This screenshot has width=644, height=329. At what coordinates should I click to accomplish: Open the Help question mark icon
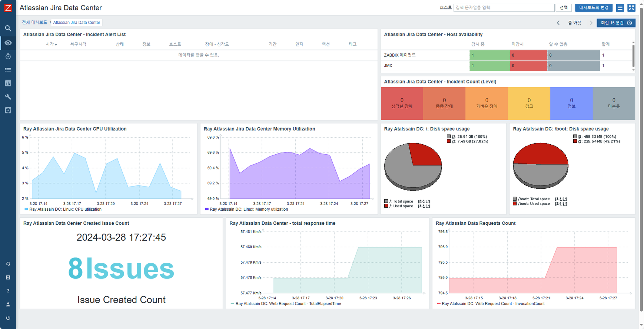coord(8,291)
